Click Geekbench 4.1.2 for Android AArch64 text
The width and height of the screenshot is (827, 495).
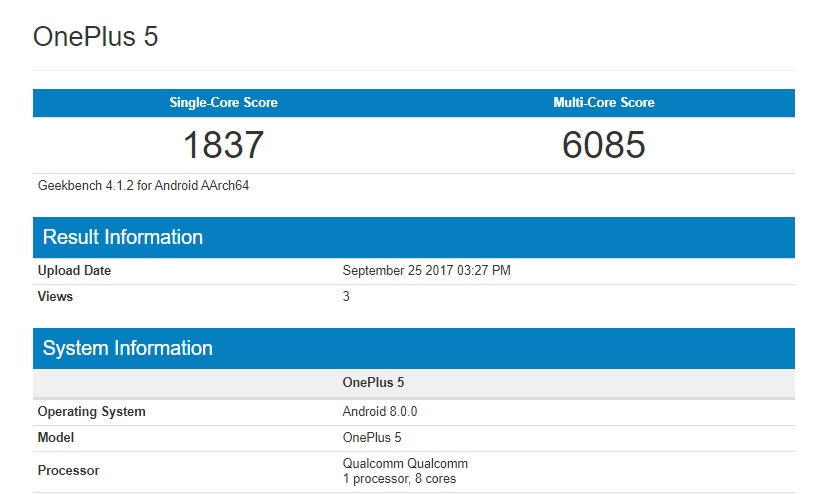point(143,186)
